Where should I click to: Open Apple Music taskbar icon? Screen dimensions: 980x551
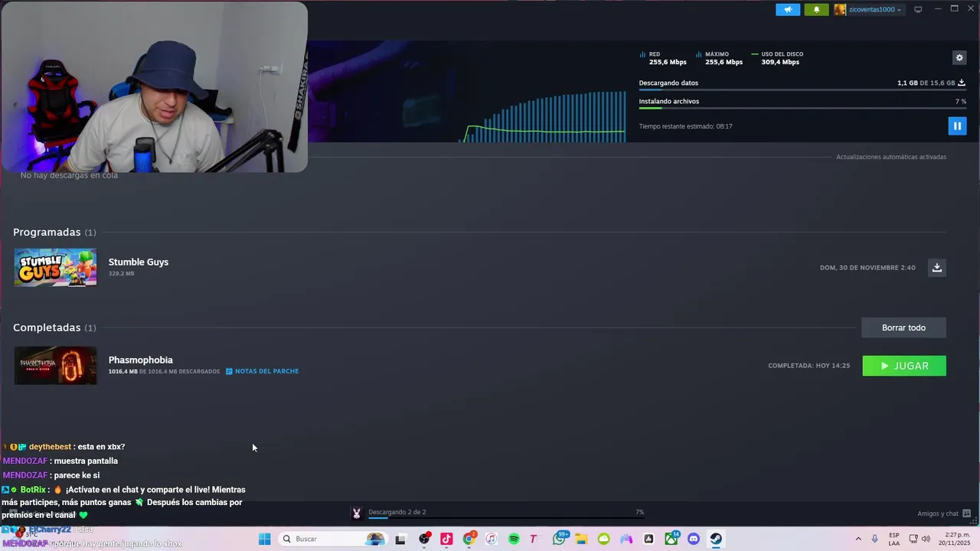(492, 539)
